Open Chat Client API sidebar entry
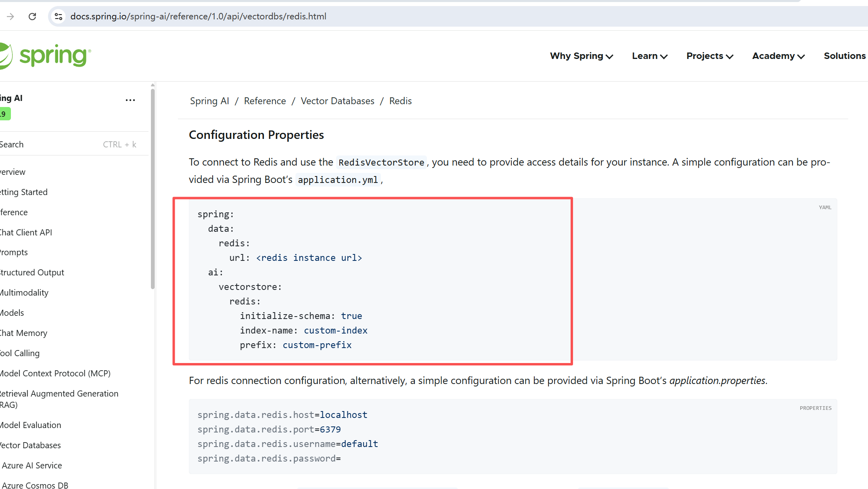This screenshot has height=489, width=868. (x=26, y=233)
